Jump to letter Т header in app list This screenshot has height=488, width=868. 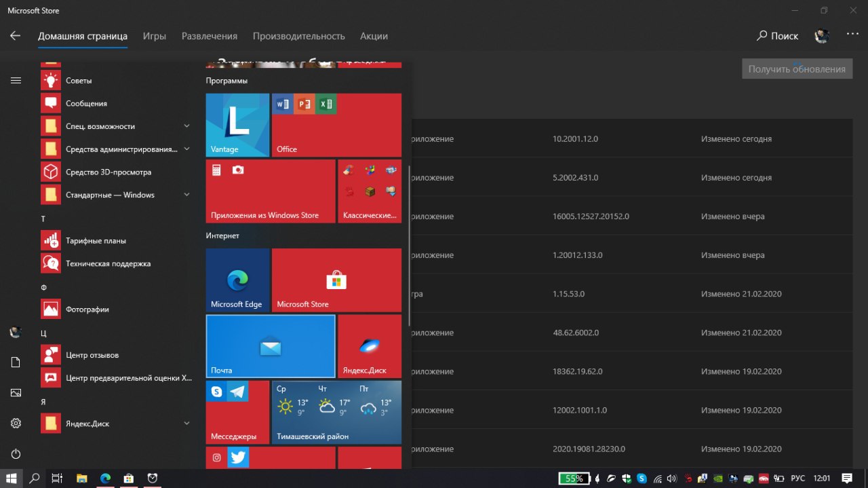coord(43,219)
